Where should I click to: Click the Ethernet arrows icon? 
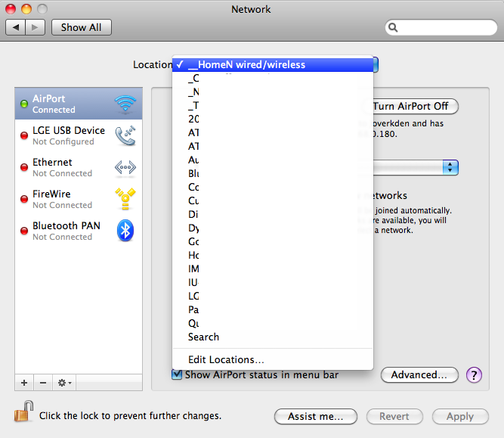tap(125, 167)
